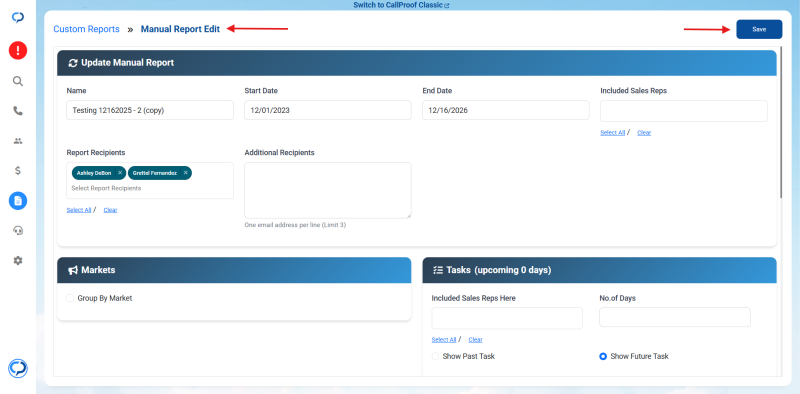Click Clear under Included Sales Reps Here
Screen dimensions: 800x394
(x=476, y=340)
